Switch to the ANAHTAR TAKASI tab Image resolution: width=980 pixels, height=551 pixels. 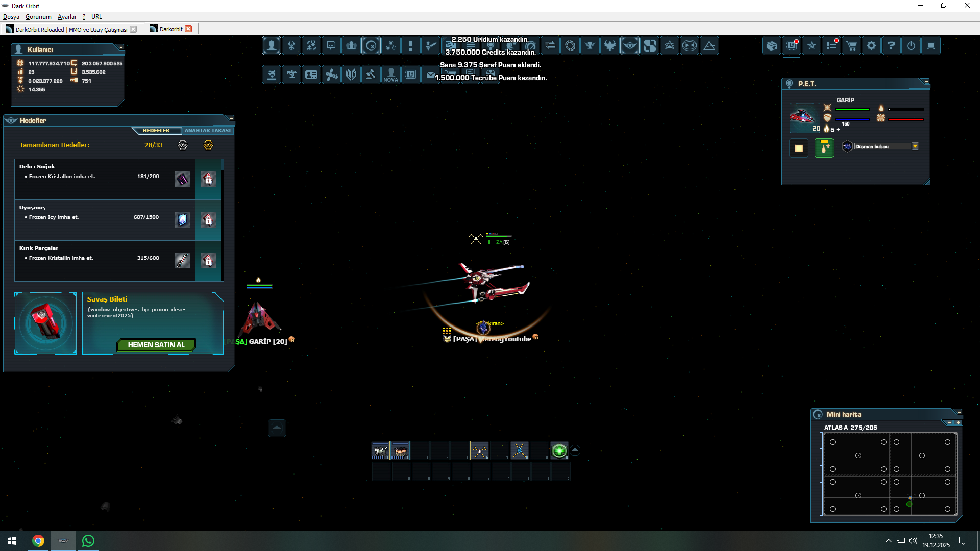pos(208,131)
